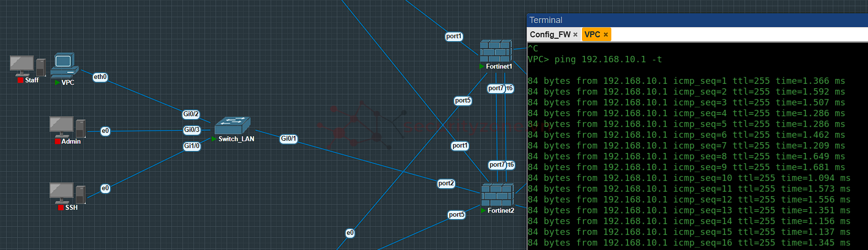The height and width of the screenshot is (250, 868).
Task: Select the Admin computer node
Action: click(68, 127)
